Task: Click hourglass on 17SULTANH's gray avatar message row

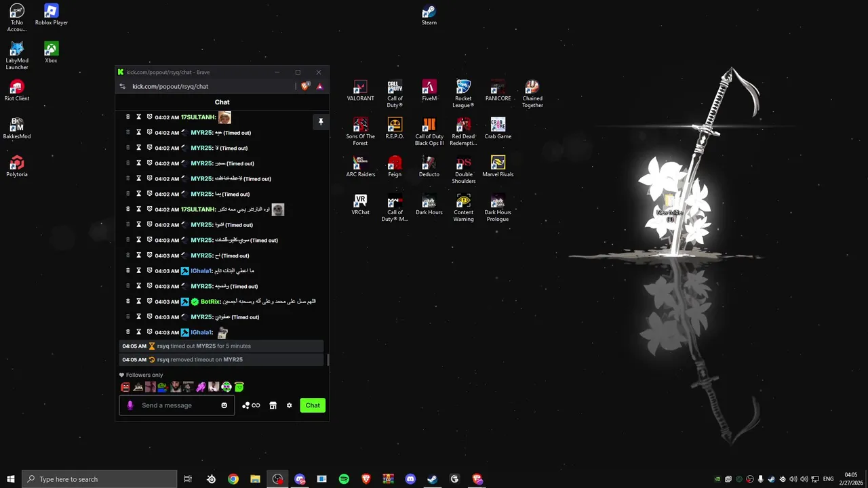Action: (138, 209)
